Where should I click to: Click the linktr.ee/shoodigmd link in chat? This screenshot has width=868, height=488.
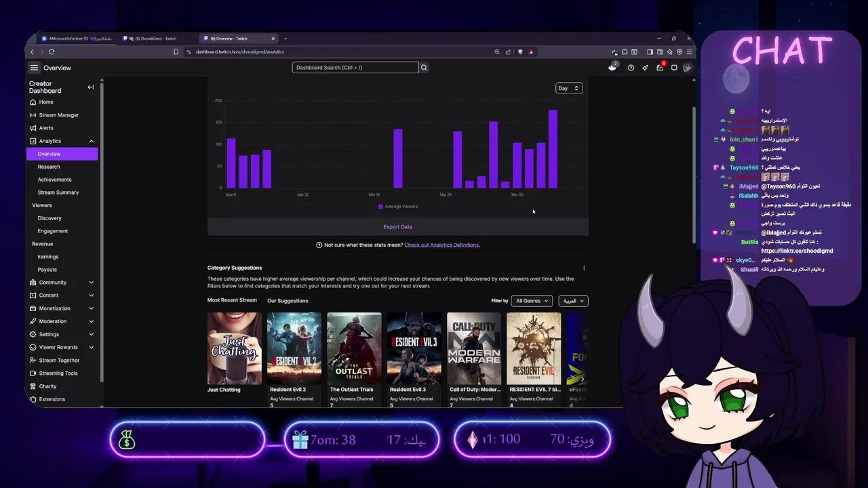tap(797, 251)
